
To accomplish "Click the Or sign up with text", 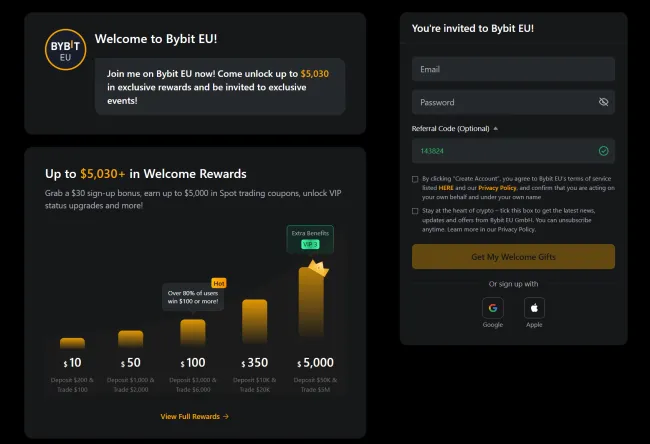I will [x=513, y=284].
